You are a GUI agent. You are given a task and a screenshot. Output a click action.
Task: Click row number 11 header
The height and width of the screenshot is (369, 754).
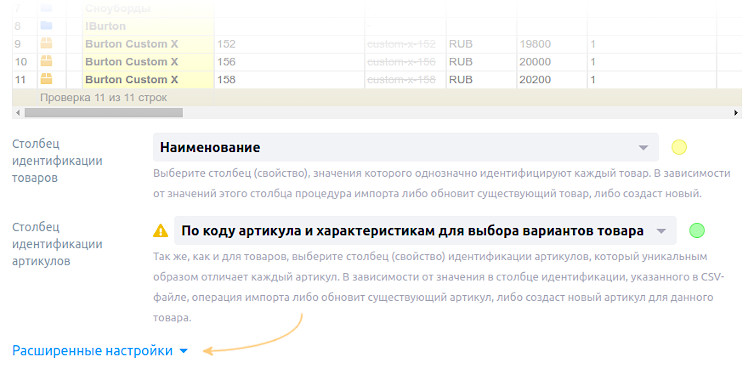(25, 80)
